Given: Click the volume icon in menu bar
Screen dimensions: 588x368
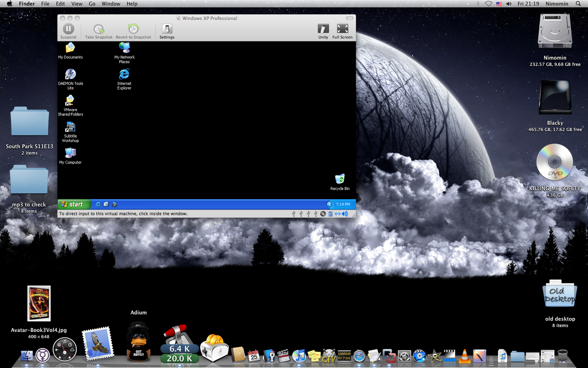Looking at the screenshot, I should [509, 4].
